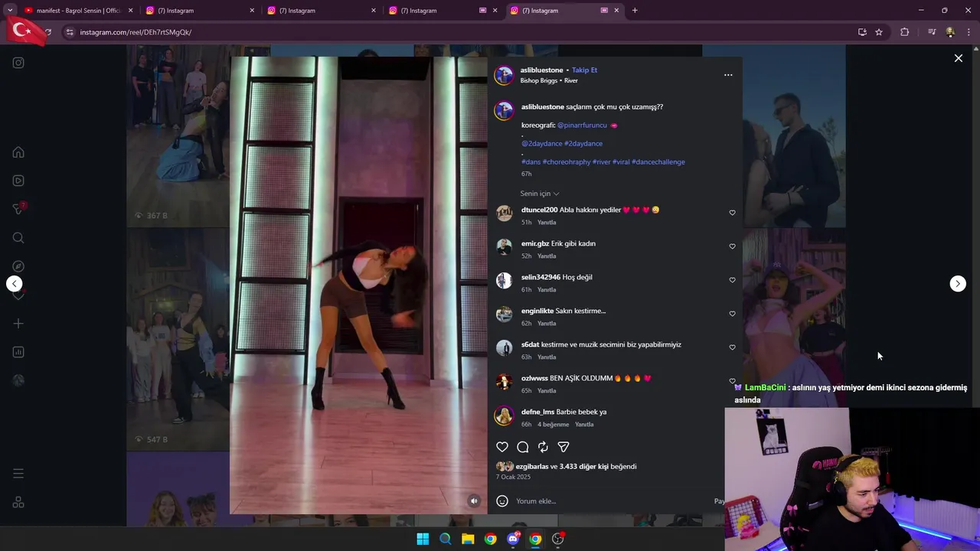Image resolution: width=980 pixels, height=551 pixels.
Task: Click the address bar URL
Action: (136, 32)
